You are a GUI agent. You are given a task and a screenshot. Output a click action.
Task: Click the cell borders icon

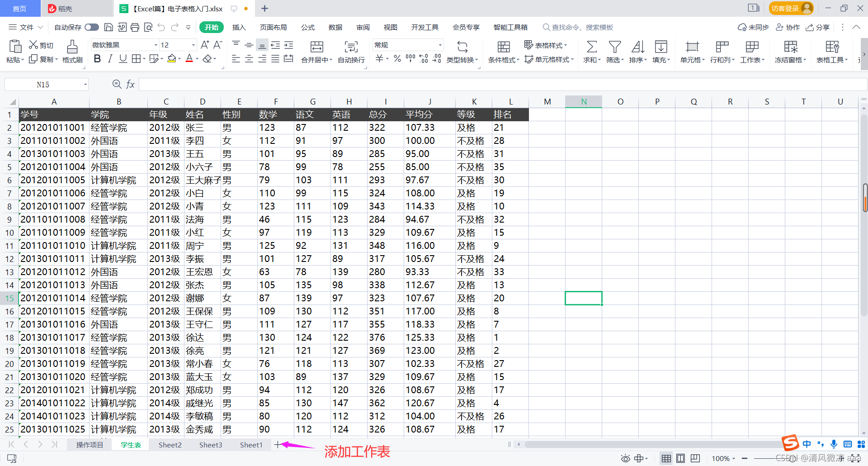point(136,59)
